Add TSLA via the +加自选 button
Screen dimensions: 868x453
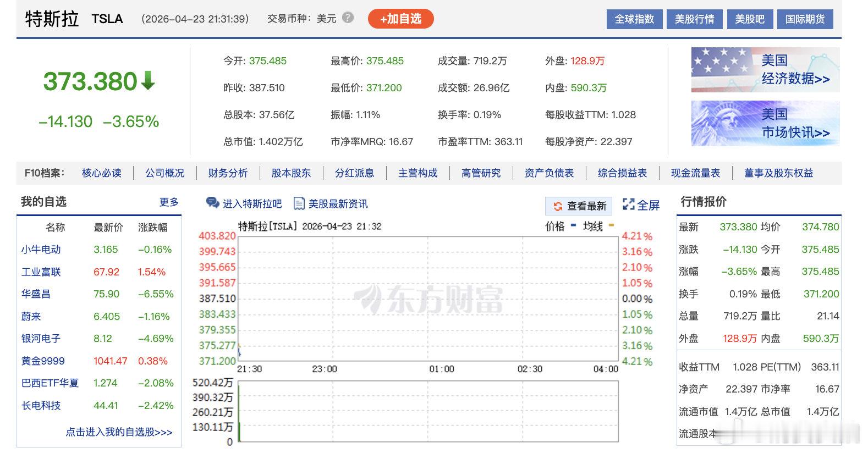click(x=401, y=19)
